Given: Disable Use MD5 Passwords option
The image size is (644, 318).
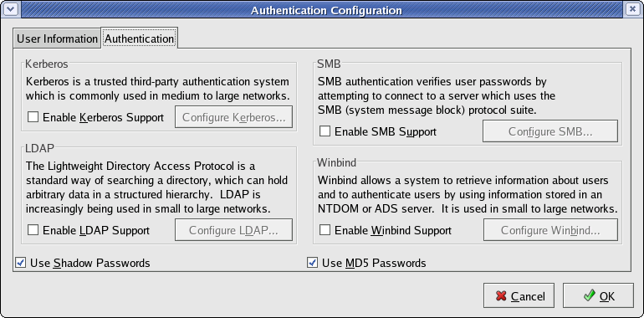Looking at the screenshot, I should click(313, 263).
